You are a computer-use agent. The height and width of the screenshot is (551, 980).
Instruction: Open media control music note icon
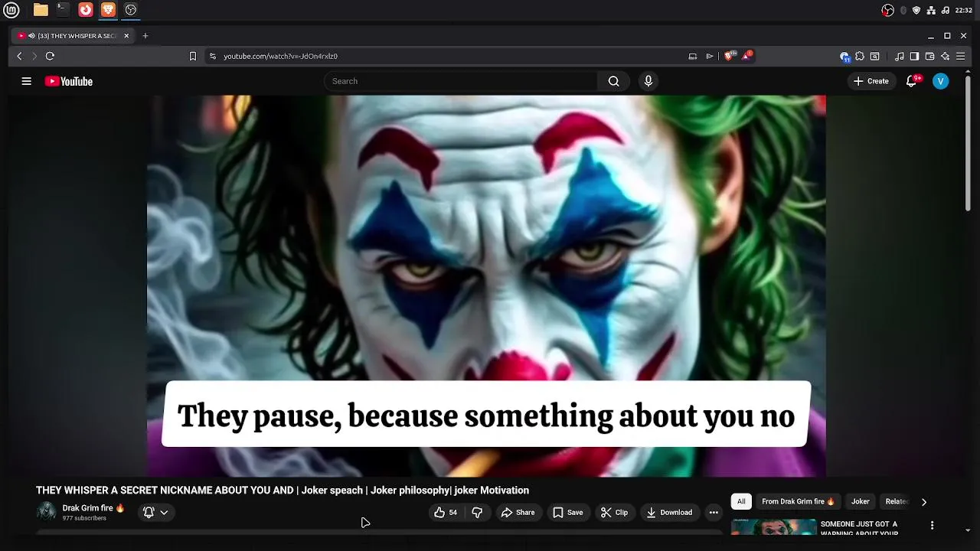(900, 56)
